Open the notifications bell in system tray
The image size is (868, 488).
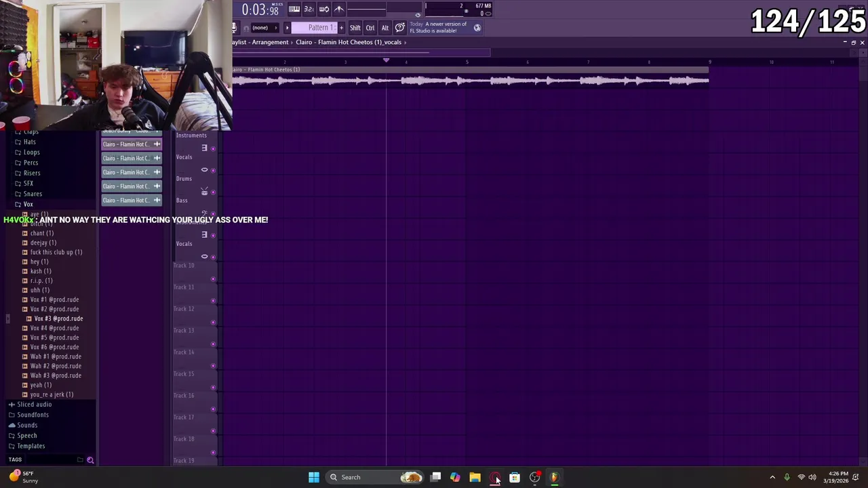(x=856, y=477)
